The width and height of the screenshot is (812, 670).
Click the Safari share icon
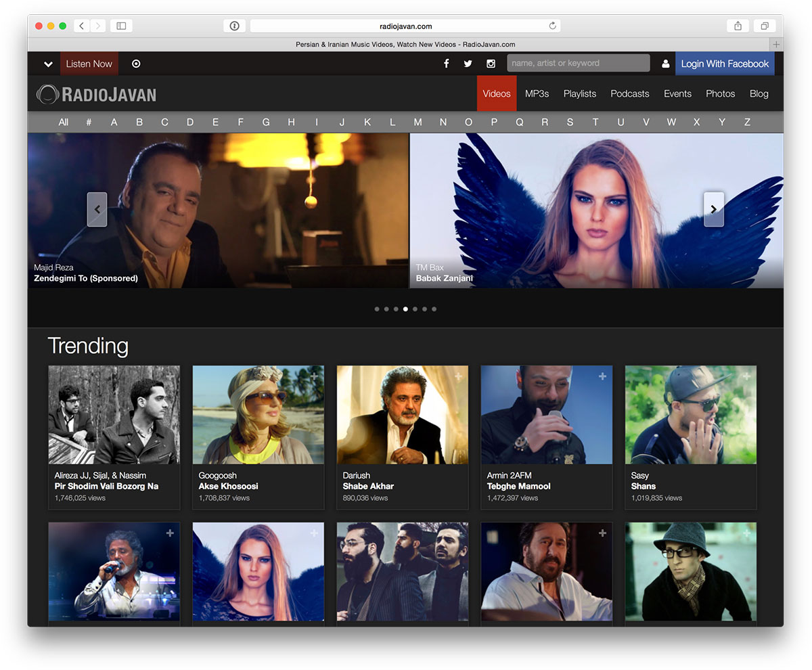coord(738,26)
